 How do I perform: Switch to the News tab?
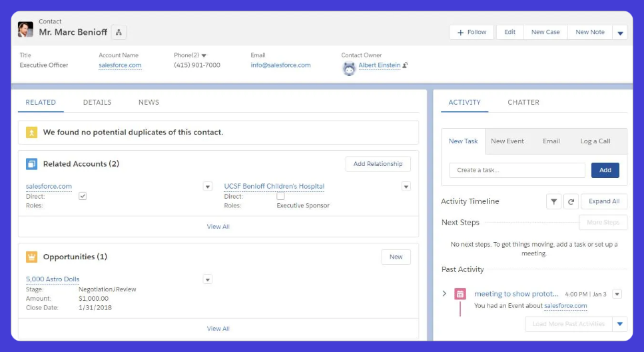tap(149, 103)
